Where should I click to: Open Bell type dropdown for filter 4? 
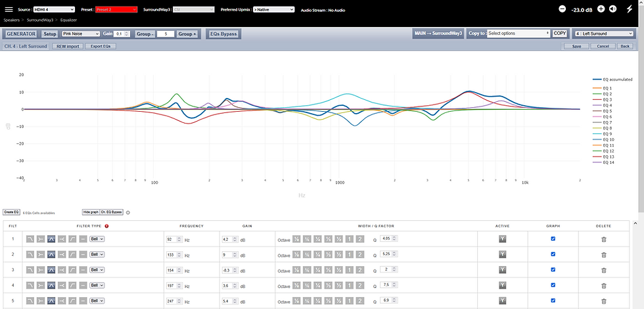[x=97, y=285]
